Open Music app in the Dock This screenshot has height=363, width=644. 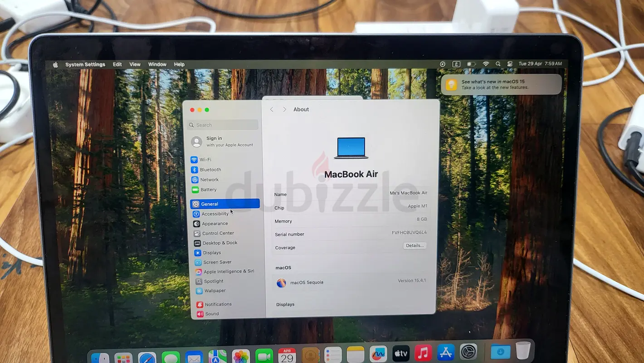[423, 353]
